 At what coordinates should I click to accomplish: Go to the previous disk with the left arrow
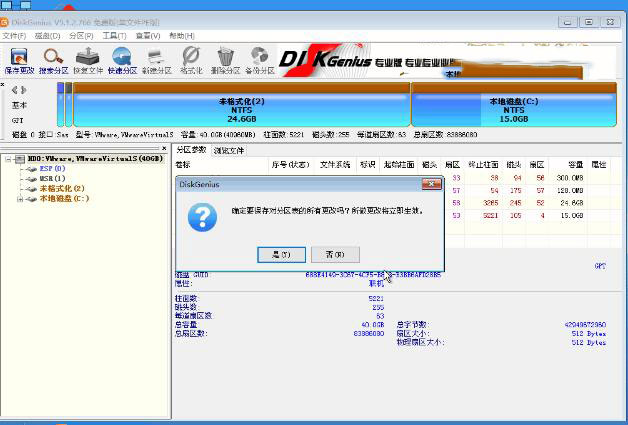15,90
